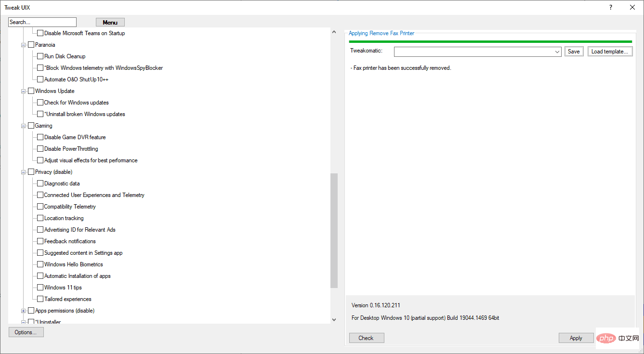Click the Windows 10 Build 19044.1469 text
644x354 pixels.
pos(425,318)
